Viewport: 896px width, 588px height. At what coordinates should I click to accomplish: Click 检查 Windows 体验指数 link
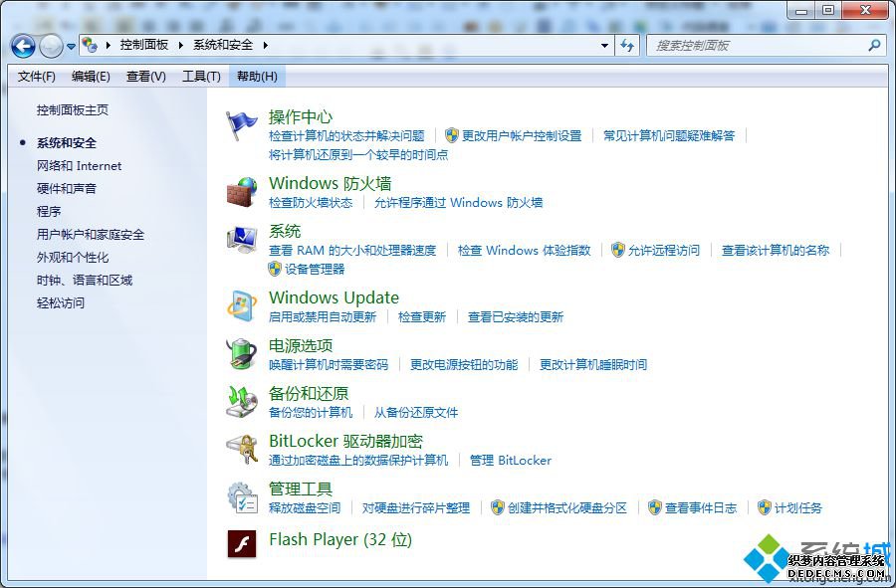[524, 250]
